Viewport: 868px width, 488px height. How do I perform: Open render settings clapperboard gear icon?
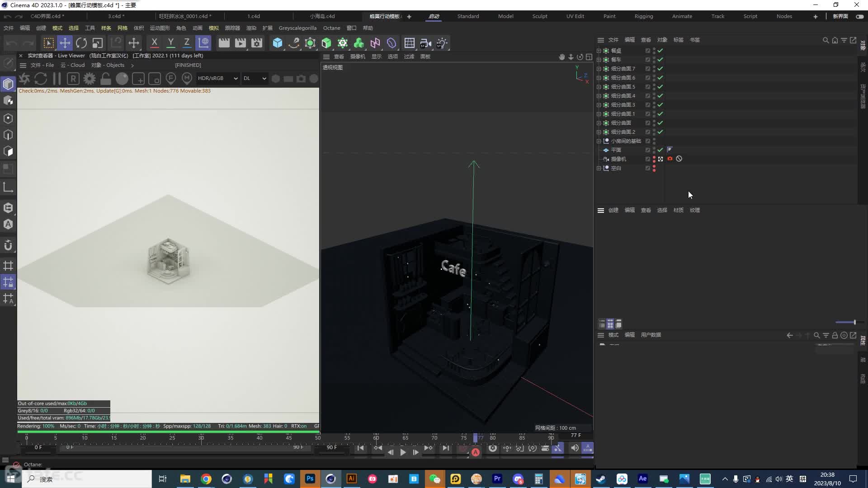(x=257, y=43)
